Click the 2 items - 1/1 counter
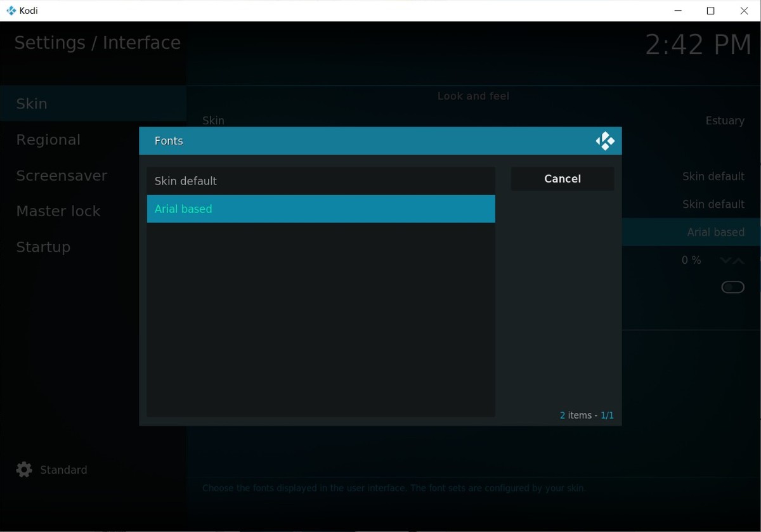Viewport: 761px width, 532px height. pos(587,415)
